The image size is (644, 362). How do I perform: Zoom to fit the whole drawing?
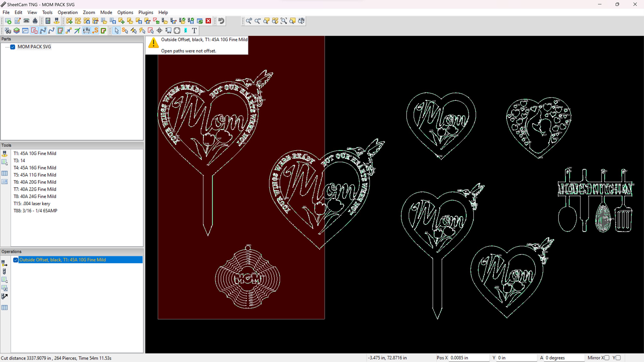coord(284,21)
